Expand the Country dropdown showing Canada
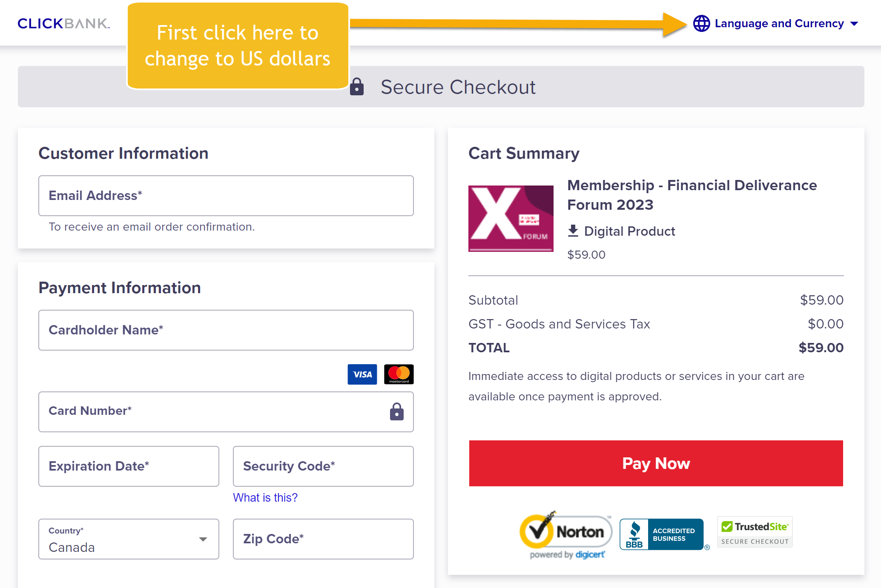 [x=129, y=539]
